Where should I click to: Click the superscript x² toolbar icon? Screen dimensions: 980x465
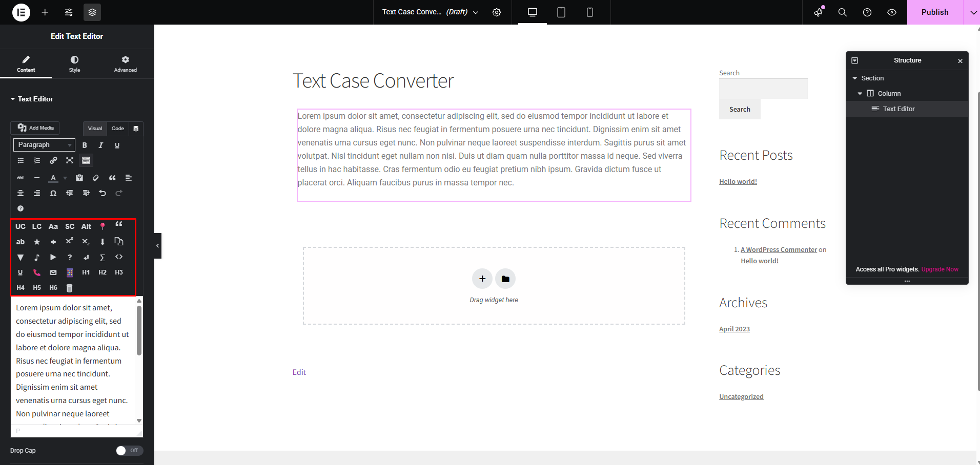coord(70,241)
